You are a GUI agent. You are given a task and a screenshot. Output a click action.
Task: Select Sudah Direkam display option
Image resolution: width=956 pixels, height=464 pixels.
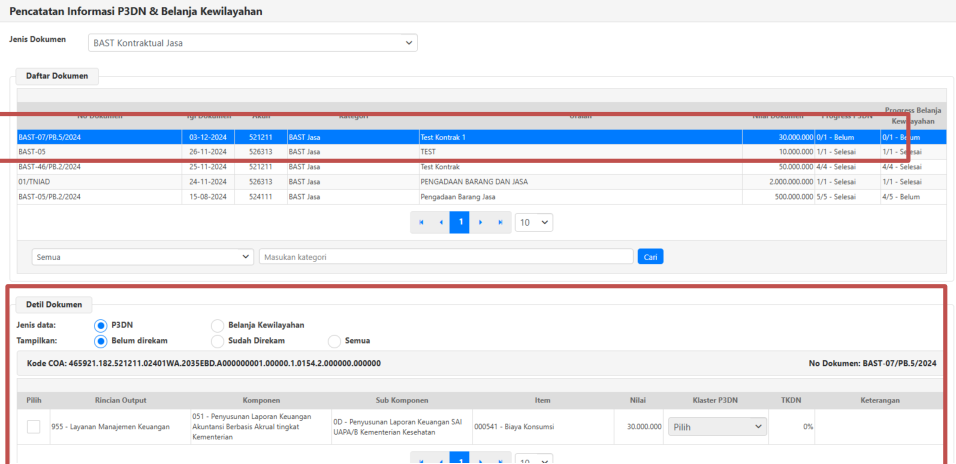coord(217,341)
